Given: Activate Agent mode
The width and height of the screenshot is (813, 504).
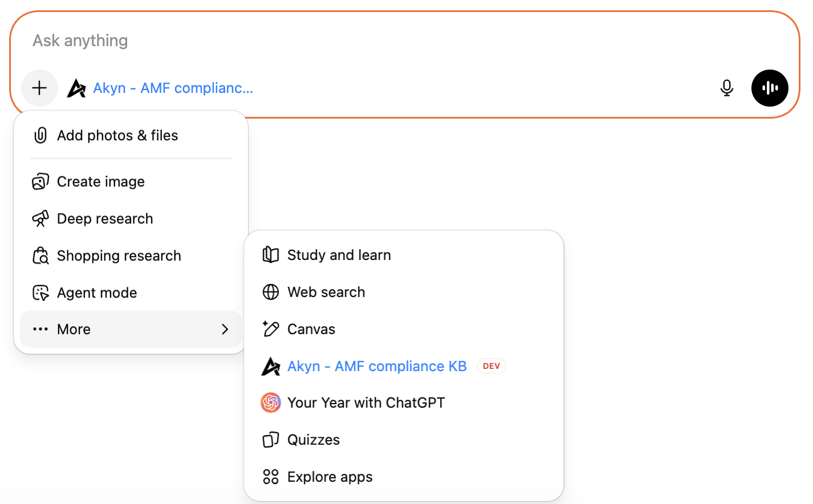Looking at the screenshot, I should [97, 292].
